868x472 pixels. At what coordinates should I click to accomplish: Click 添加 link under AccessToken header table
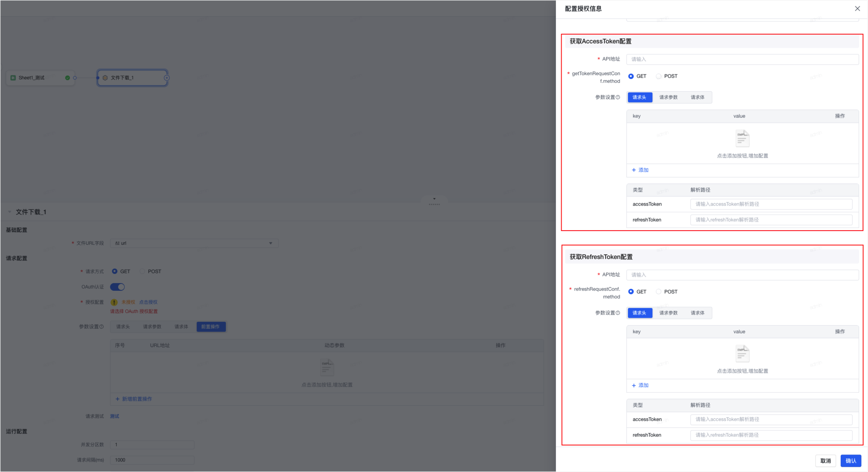coord(640,170)
